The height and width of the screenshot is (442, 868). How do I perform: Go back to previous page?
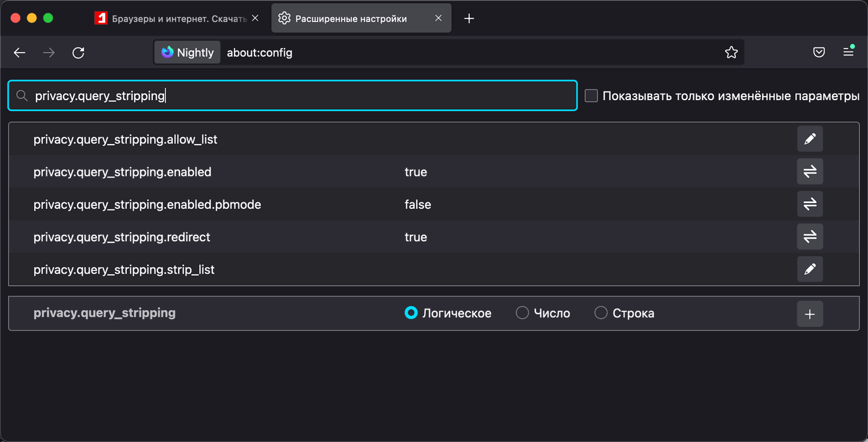(20, 53)
